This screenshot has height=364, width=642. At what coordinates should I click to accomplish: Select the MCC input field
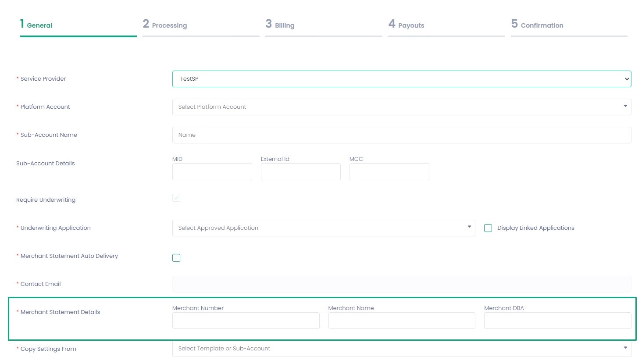pyautogui.click(x=389, y=172)
